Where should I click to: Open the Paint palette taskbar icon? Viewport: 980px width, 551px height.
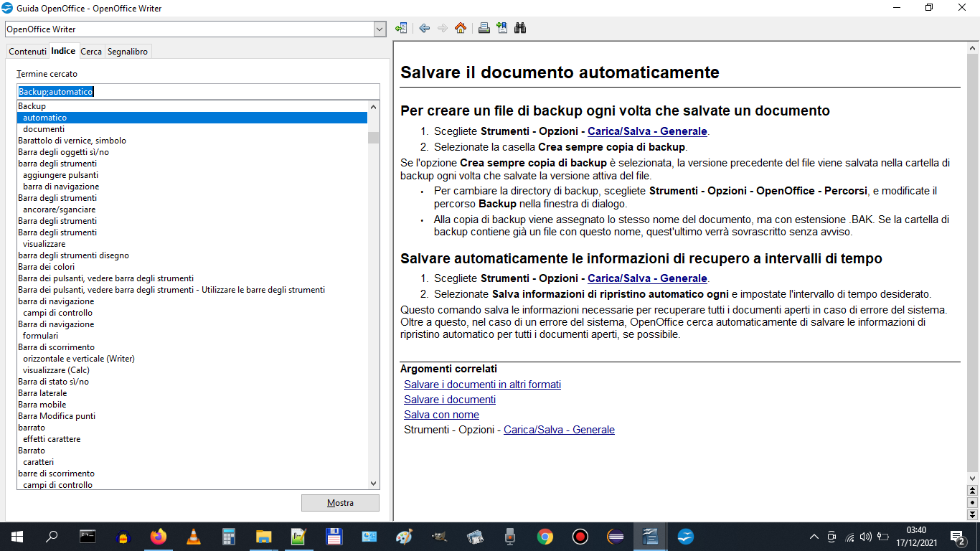(404, 537)
